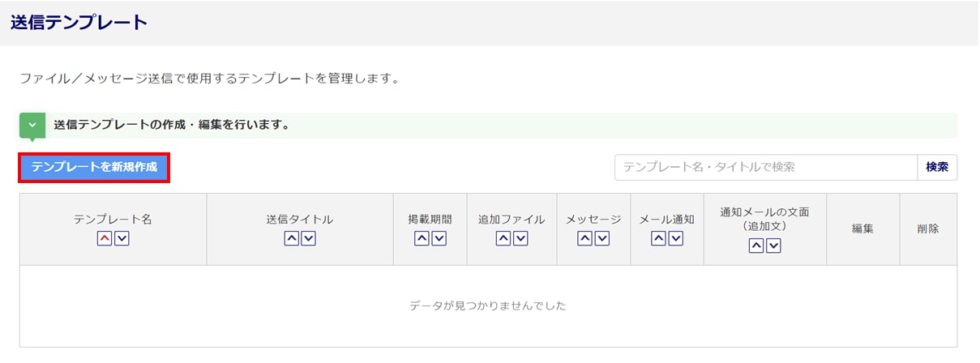Sort 通知メールの文面 column ascending
Image resolution: width=980 pixels, height=363 pixels.
point(756,246)
